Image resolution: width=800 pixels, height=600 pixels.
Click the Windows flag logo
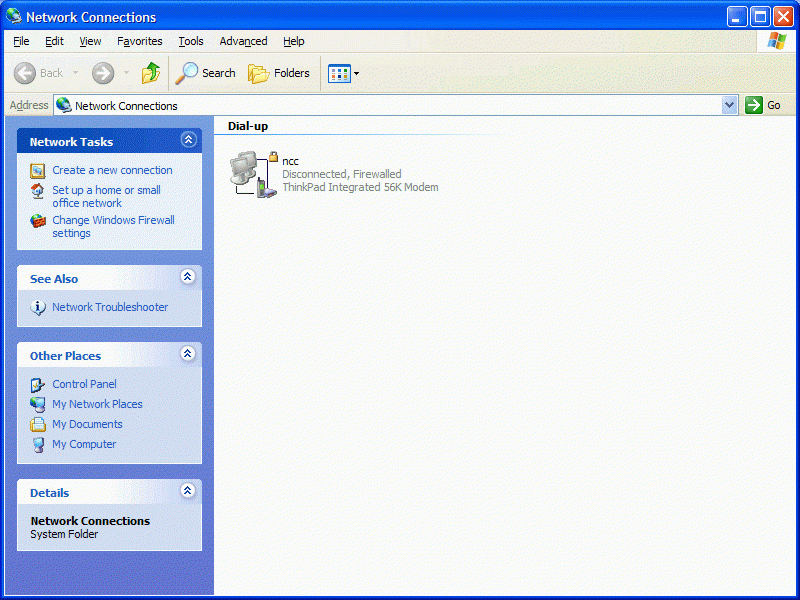click(777, 41)
